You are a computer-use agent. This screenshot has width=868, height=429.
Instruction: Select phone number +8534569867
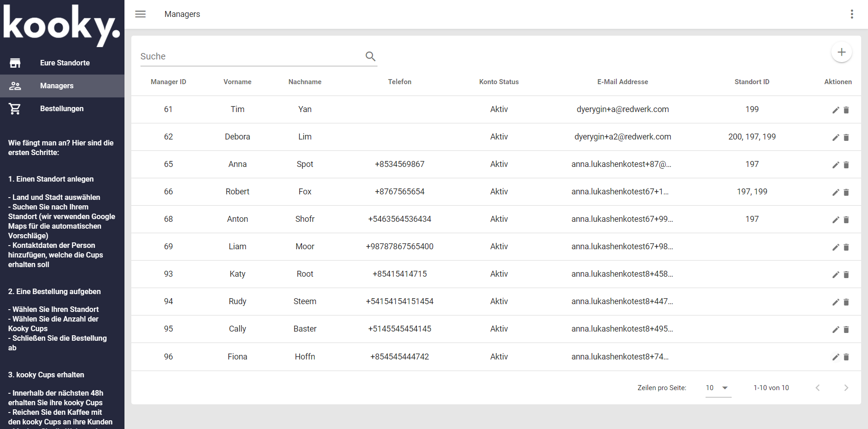tap(399, 164)
